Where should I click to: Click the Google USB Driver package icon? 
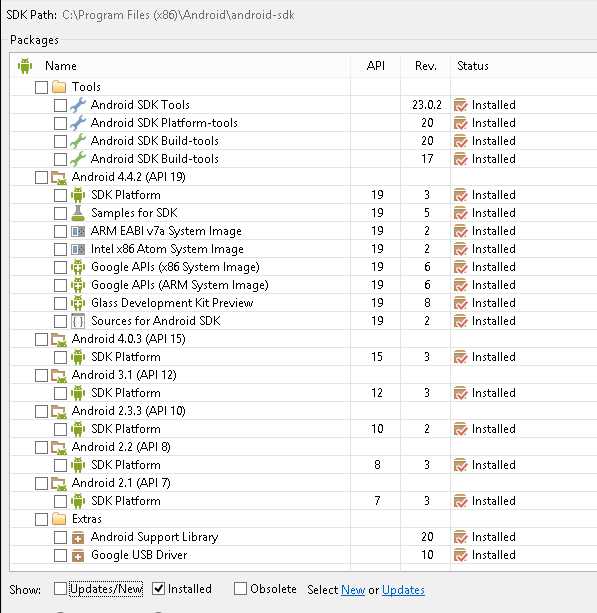point(78,556)
